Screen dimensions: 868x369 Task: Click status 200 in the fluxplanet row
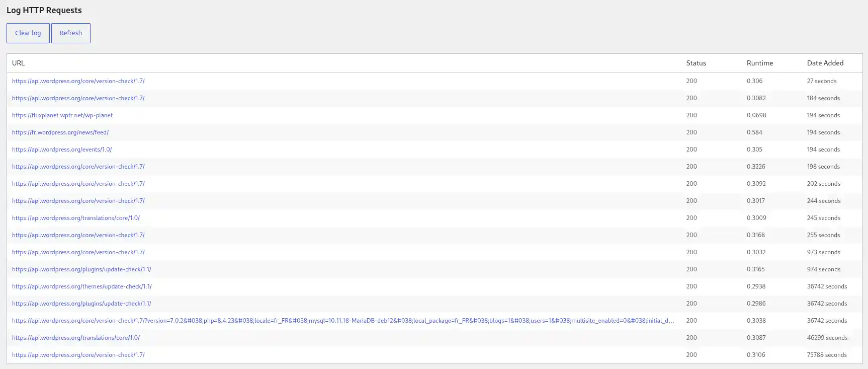[691, 115]
